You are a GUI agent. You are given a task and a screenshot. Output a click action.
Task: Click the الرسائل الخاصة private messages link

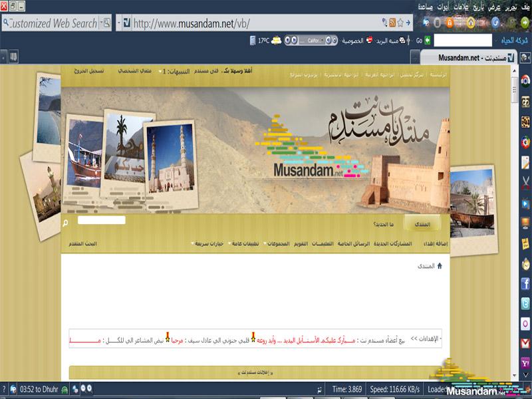pyautogui.click(x=354, y=243)
